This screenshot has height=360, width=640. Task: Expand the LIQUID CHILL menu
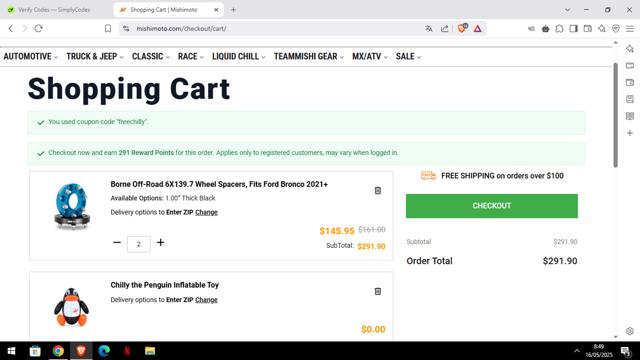pyautogui.click(x=239, y=56)
